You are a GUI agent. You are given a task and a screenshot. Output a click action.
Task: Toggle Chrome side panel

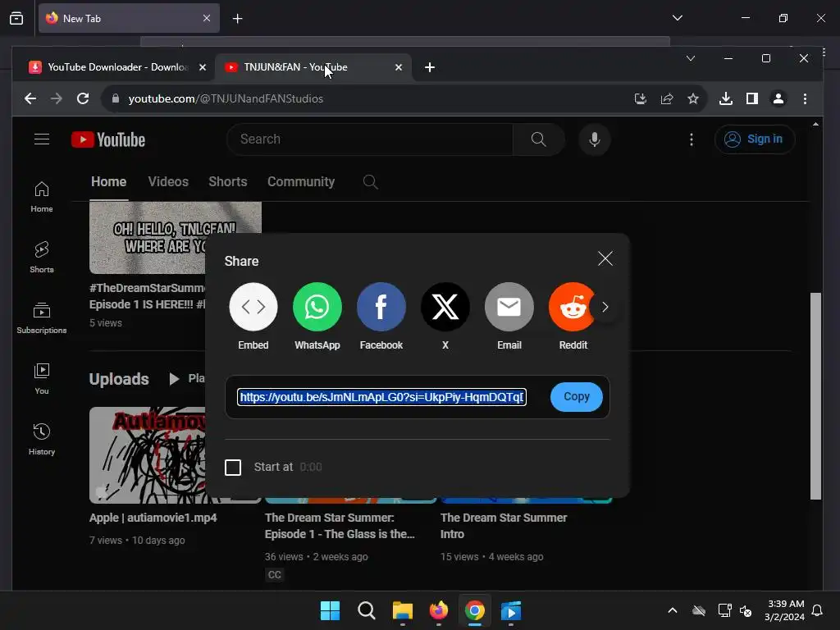tap(752, 98)
